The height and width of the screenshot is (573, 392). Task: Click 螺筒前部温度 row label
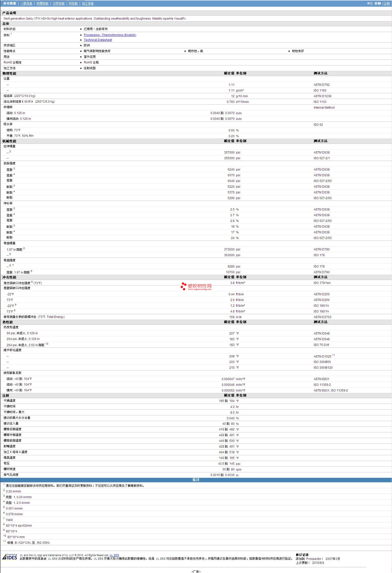pyautogui.click(x=12, y=441)
